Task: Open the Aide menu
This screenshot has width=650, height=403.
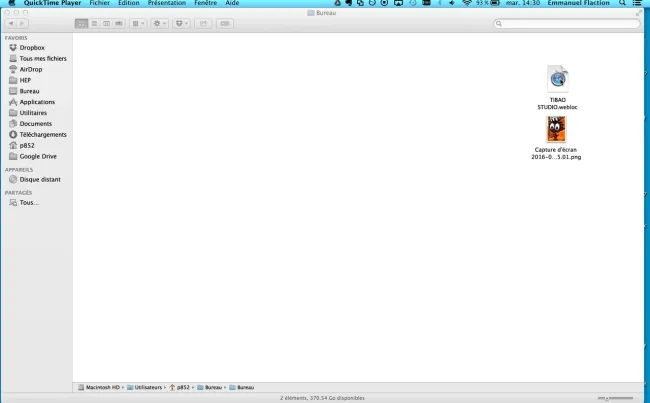Action: pyautogui.click(x=232, y=3)
